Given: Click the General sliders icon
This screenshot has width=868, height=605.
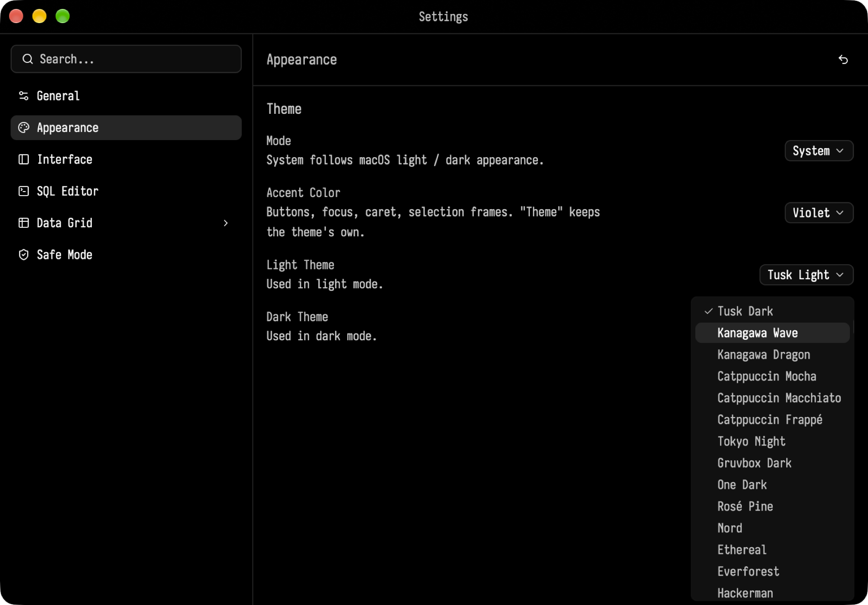Looking at the screenshot, I should click(x=24, y=96).
